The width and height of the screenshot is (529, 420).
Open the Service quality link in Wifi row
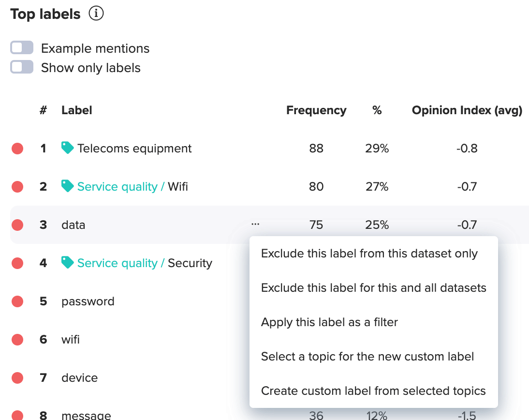(x=117, y=187)
